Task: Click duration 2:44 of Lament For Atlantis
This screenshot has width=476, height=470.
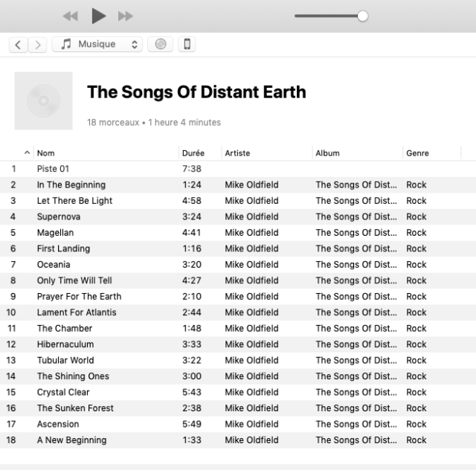Action: pos(192,312)
